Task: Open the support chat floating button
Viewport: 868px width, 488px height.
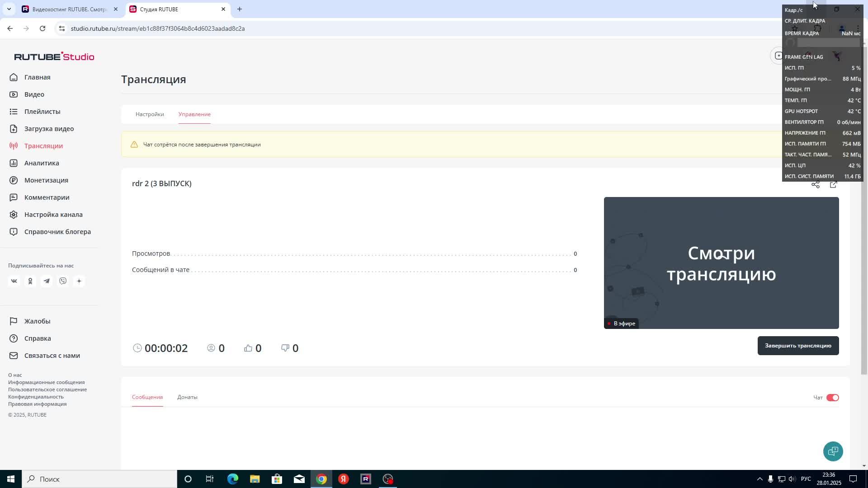Action: [833, 451]
